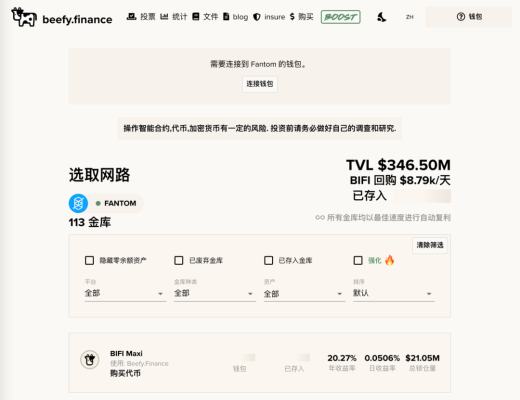This screenshot has width=520, height=400.
Task: Click the flame icon next to 强化
Action: 389,260
